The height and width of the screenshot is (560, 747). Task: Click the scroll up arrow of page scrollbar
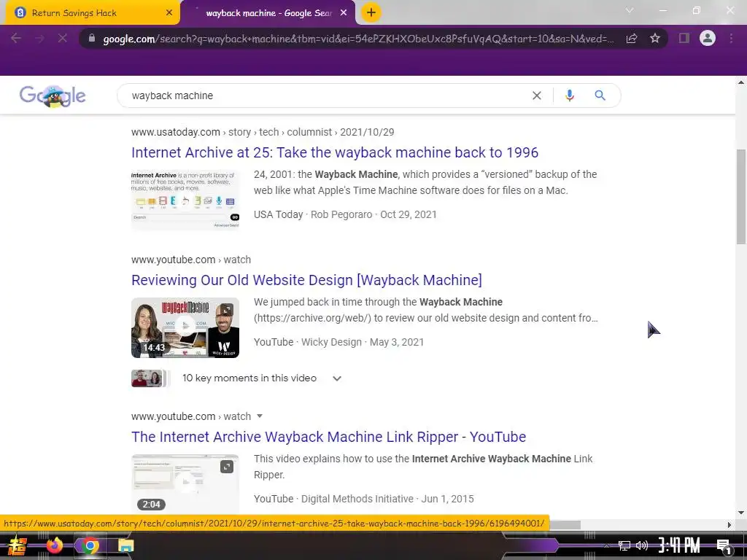[x=741, y=82]
